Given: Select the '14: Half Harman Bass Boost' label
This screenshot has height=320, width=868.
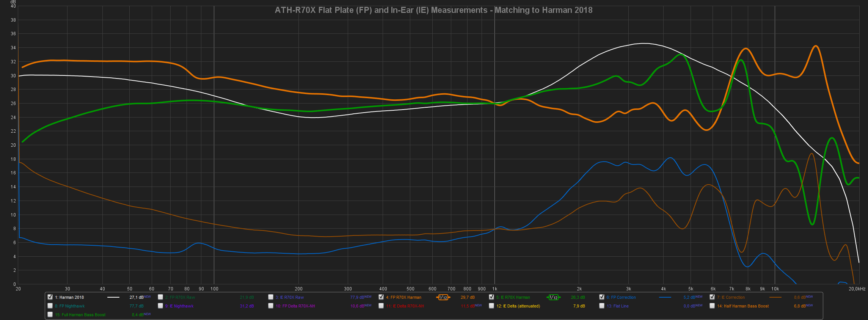Looking at the screenshot, I should point(743,306).
